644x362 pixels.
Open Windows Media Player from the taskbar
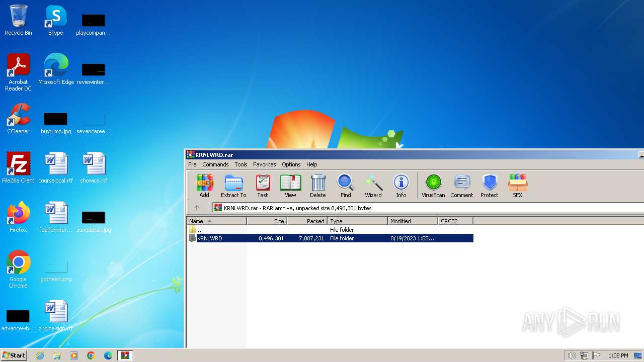click(74, 355)
